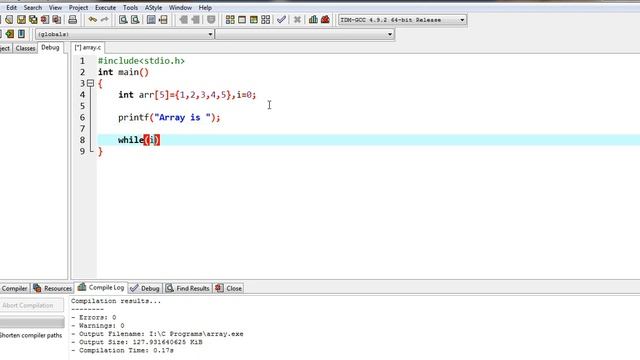Open the Edit menu
Image resolution: width=640 pixels, height=360 pixels.
(x=11, y=7)
